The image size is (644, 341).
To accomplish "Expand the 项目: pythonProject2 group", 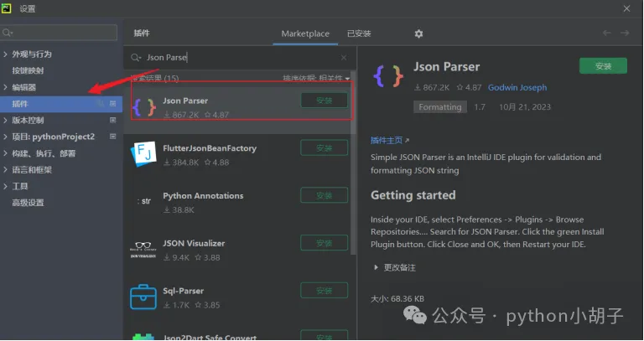I will point(5,137).
